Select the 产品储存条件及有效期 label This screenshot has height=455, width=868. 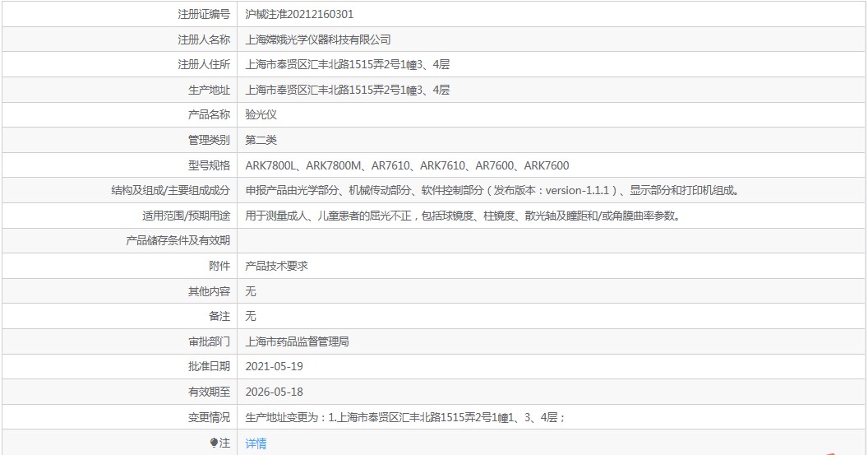[x=178, y=240]
